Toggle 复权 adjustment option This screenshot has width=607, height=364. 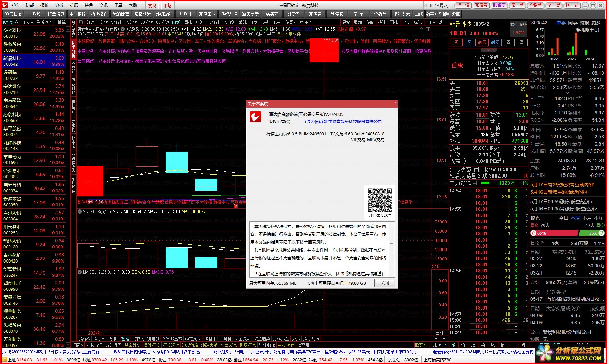(346, 22)
